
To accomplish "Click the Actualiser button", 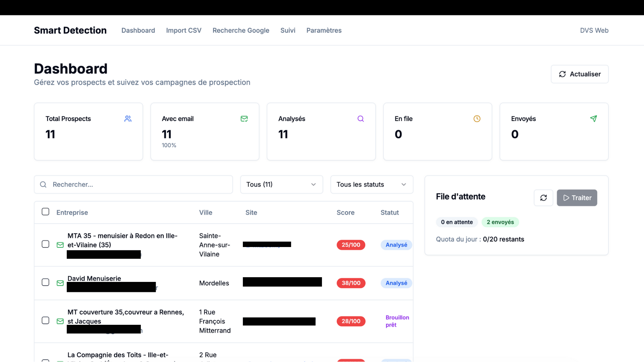I will tap(580, 74).
